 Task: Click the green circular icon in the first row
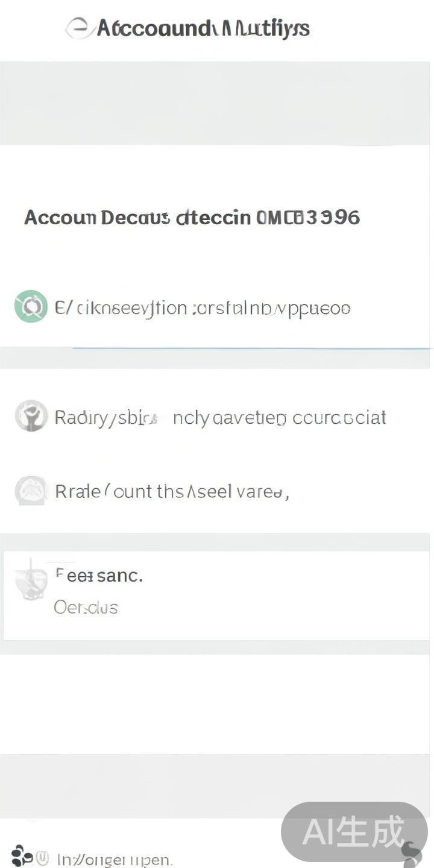tap(31, 307)
